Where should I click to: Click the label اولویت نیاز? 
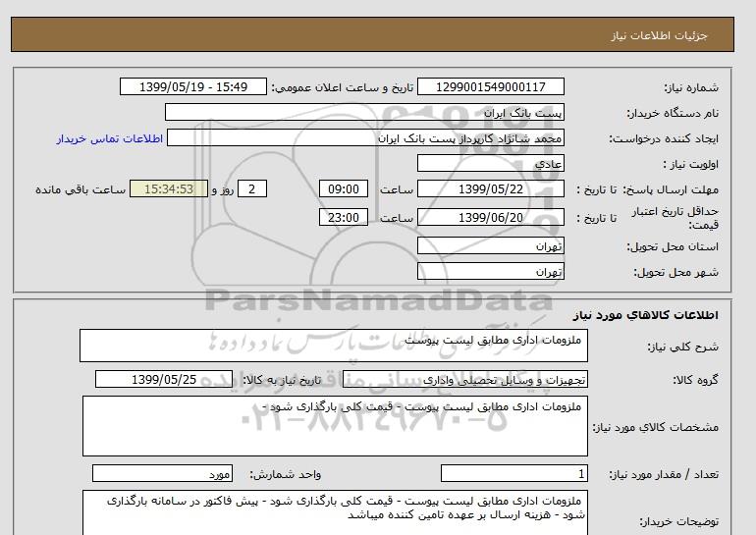[x=691, y=164]
